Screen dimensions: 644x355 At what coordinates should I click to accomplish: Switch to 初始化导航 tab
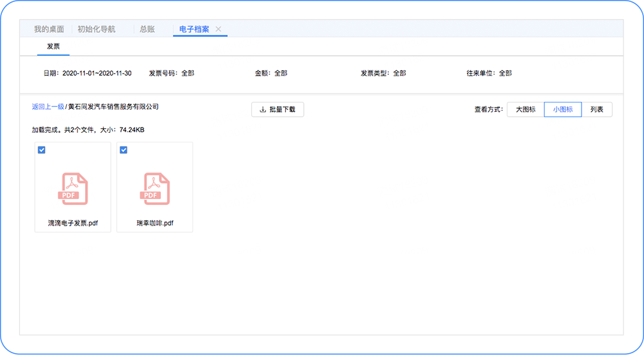pyautogui.click(x=97, y=29)
